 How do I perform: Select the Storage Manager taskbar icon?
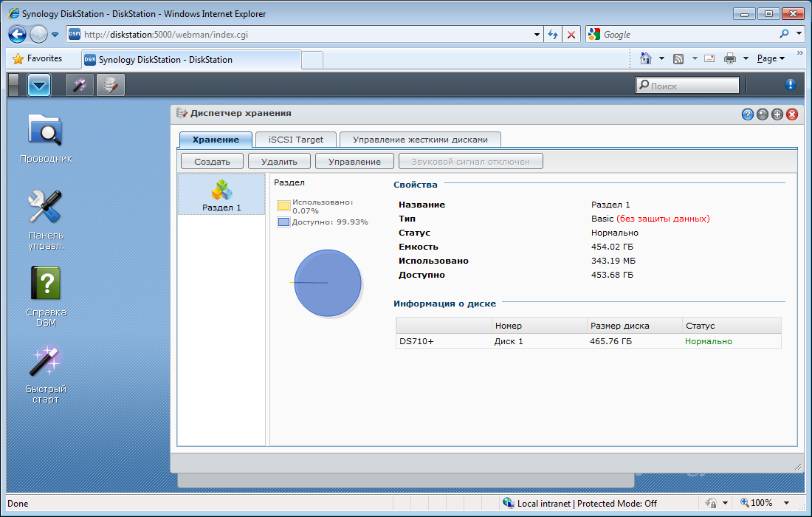click(110, 85)
